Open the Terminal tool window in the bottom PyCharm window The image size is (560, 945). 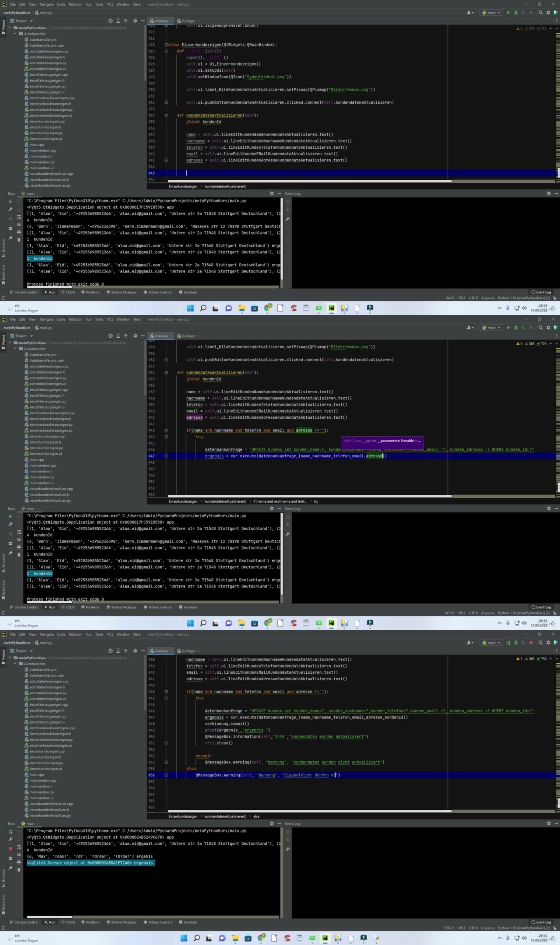click(187, 922)
